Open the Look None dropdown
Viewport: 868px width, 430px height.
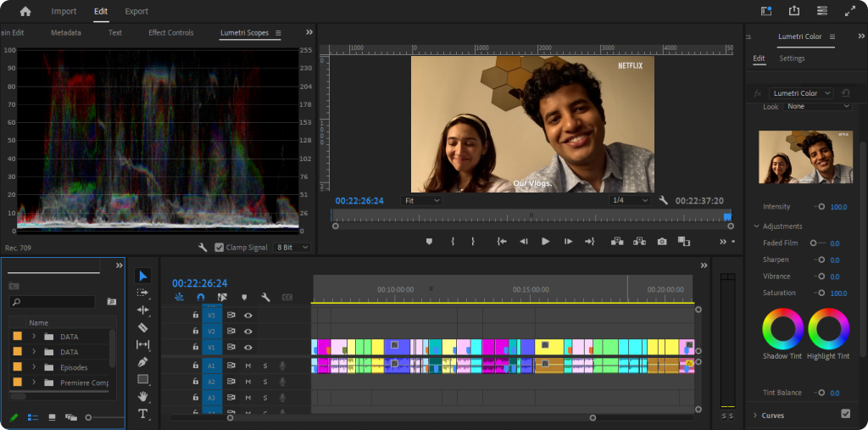click(x=816, y=106)
